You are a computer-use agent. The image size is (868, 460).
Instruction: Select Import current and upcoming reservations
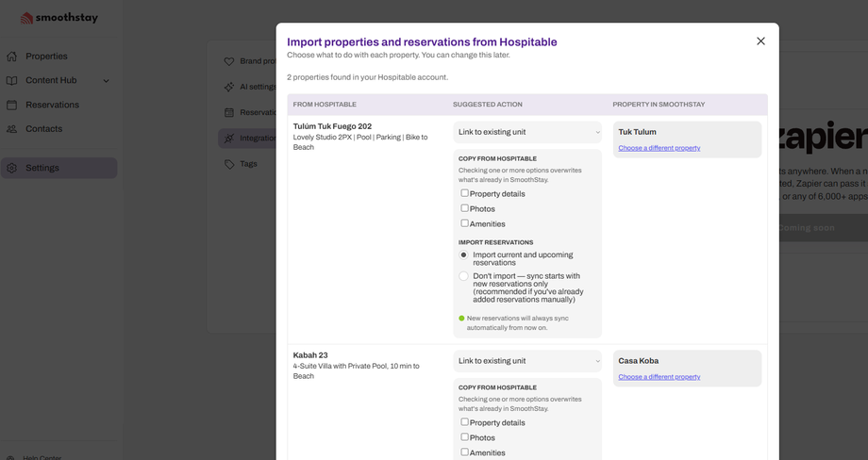click(x=463, y=255)
